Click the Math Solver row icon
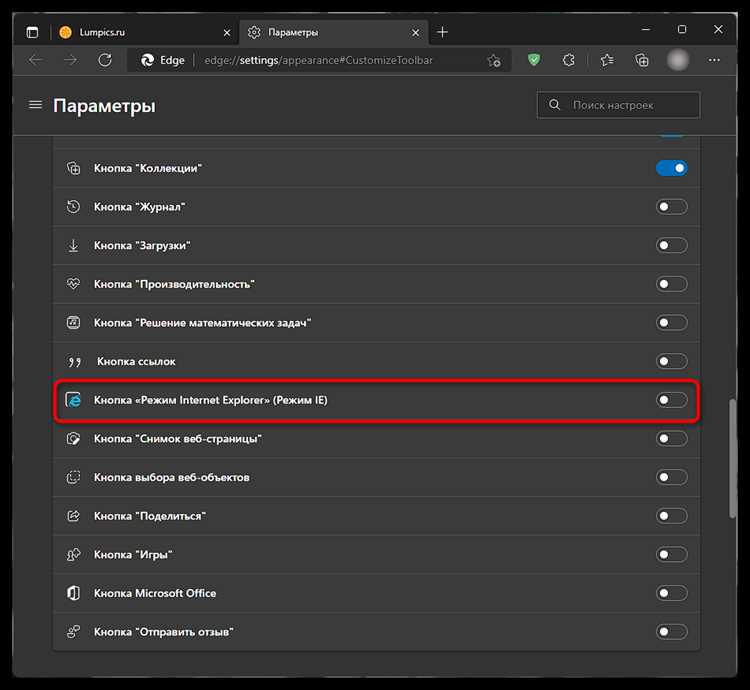750x690 pixels. point(73,323)
